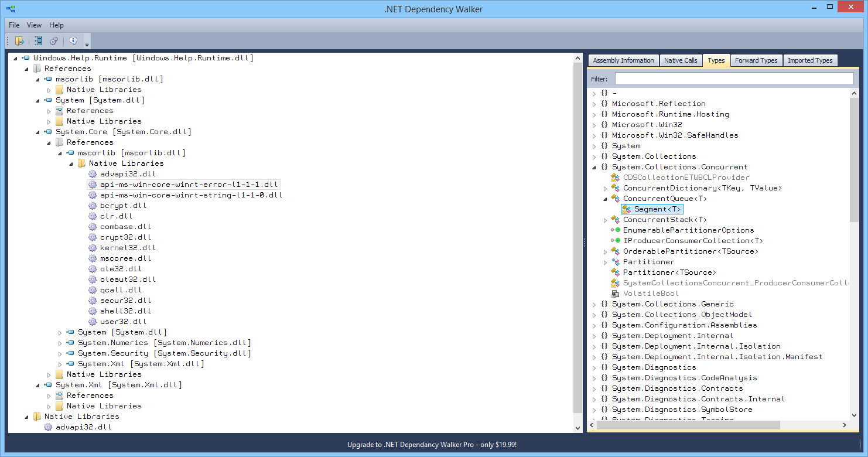Click class icon of ConcurrentDictionary<TKey, TValue>

click(x=616, y=188)
